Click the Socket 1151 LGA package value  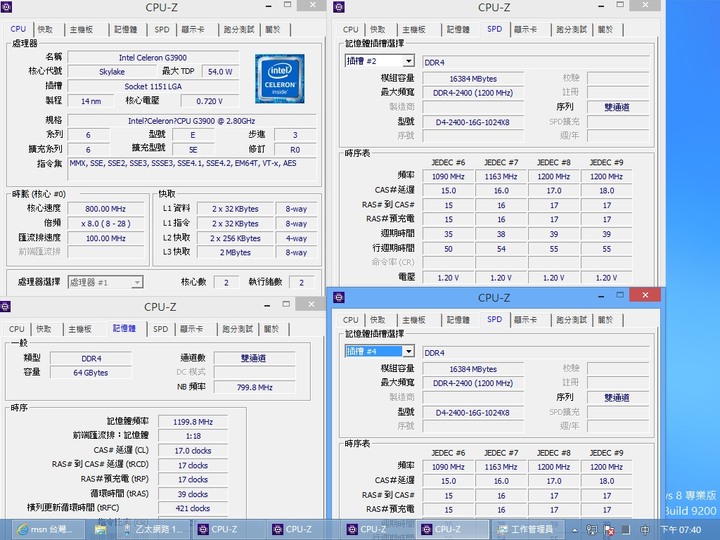153,86
